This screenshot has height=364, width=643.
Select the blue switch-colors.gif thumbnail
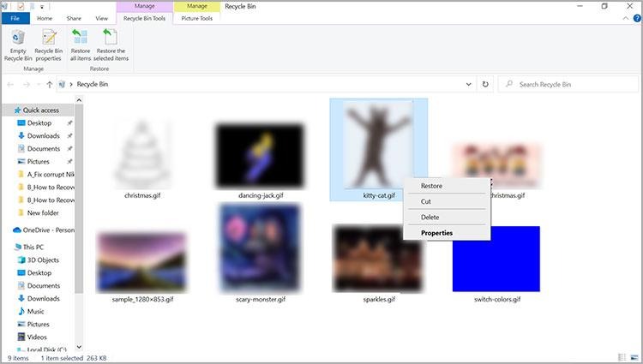pos(496,259)
